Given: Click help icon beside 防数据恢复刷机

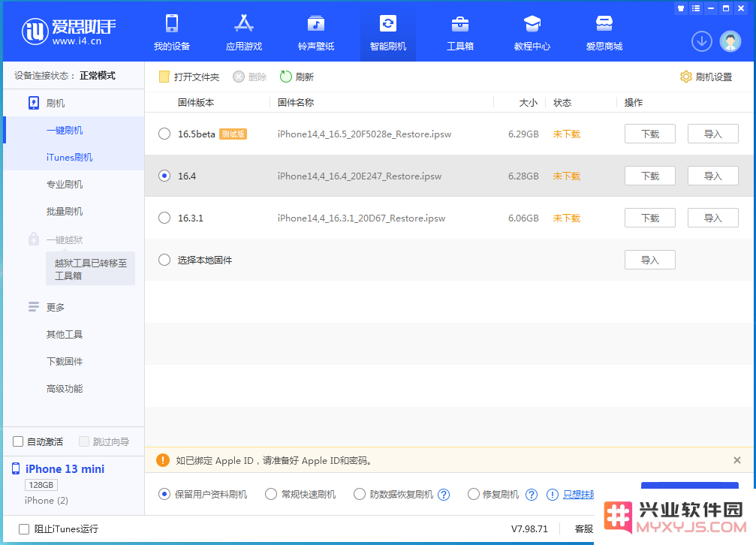Looking at the screenshot, I should tap(444, 495).
